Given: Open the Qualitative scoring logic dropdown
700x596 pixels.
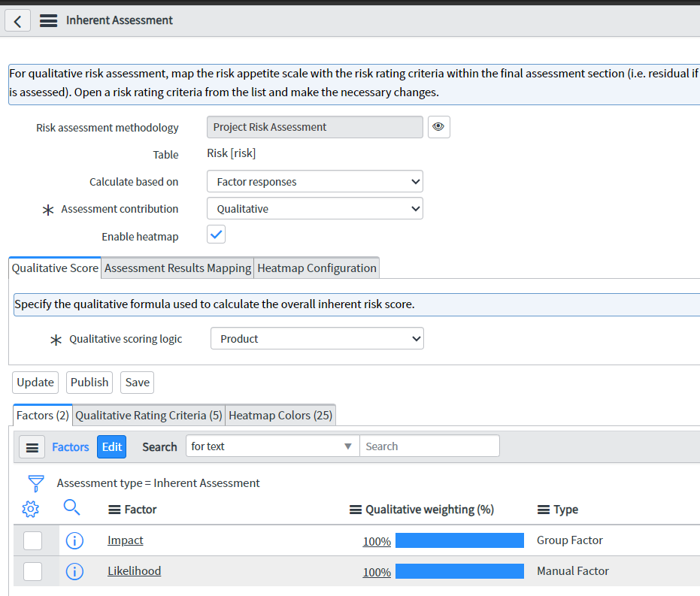Looking at the screenshot, I should tap(317, 338).
